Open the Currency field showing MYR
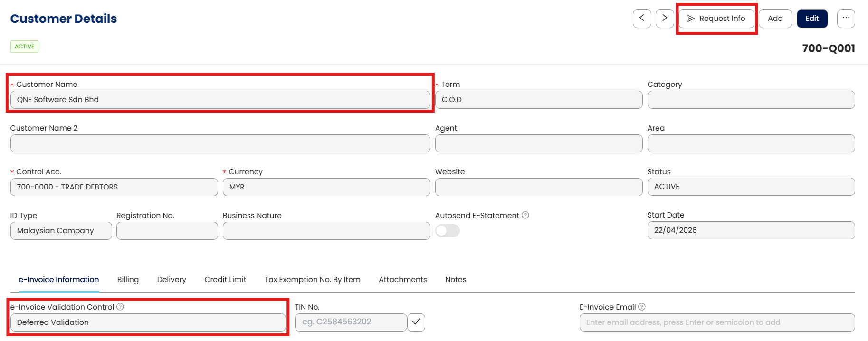The height and width of the screenshot is (341, 868). tap(326, 187)
